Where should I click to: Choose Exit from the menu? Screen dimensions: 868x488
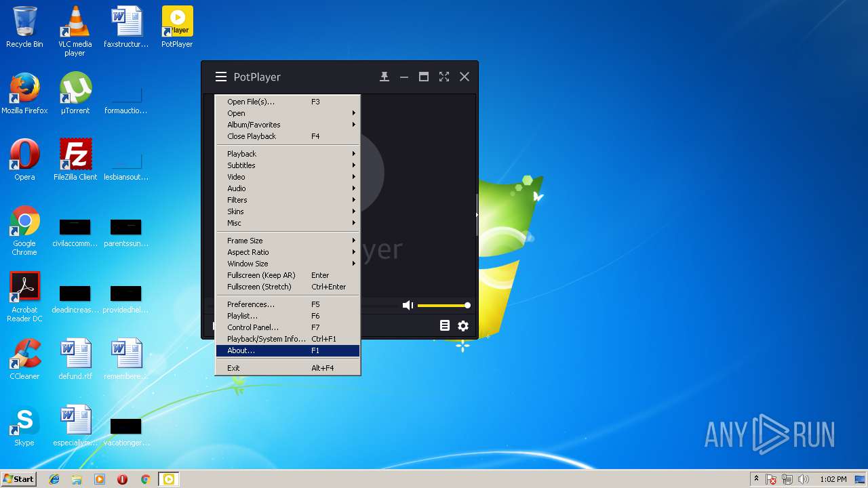[288, 368]
